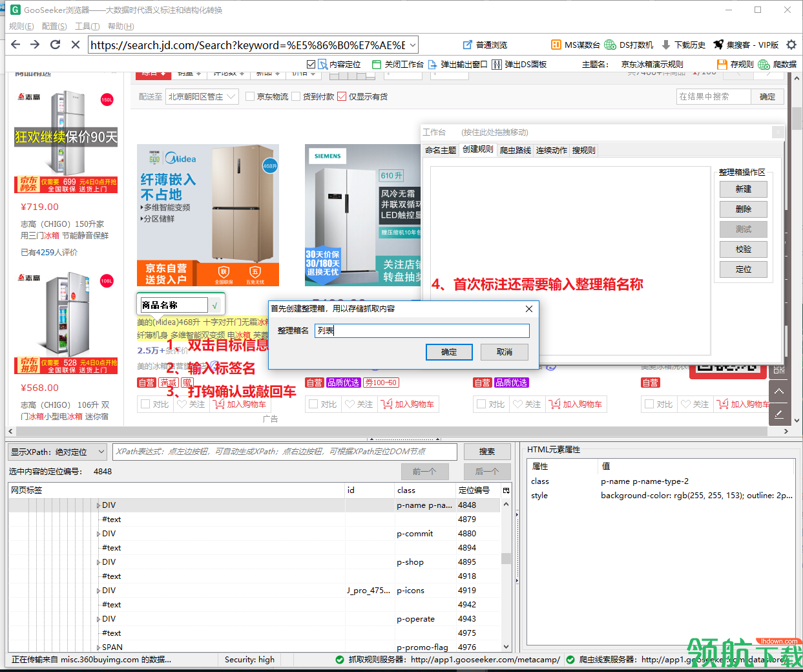Confirm the 商品名称 tag with green check

click(x=215, y=305)
